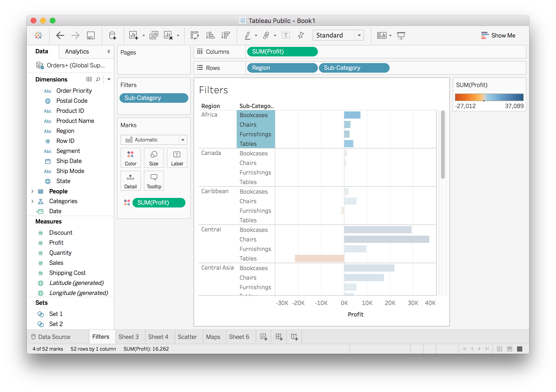The width and height of the screenshot is (556, 392).
Task: Click the vertical scrollbar in the chart
Action: click(443, 145)
